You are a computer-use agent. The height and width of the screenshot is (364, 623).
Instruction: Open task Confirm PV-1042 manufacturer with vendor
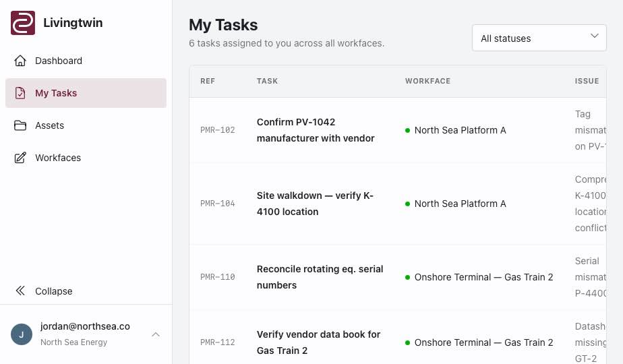click(316, 130)
